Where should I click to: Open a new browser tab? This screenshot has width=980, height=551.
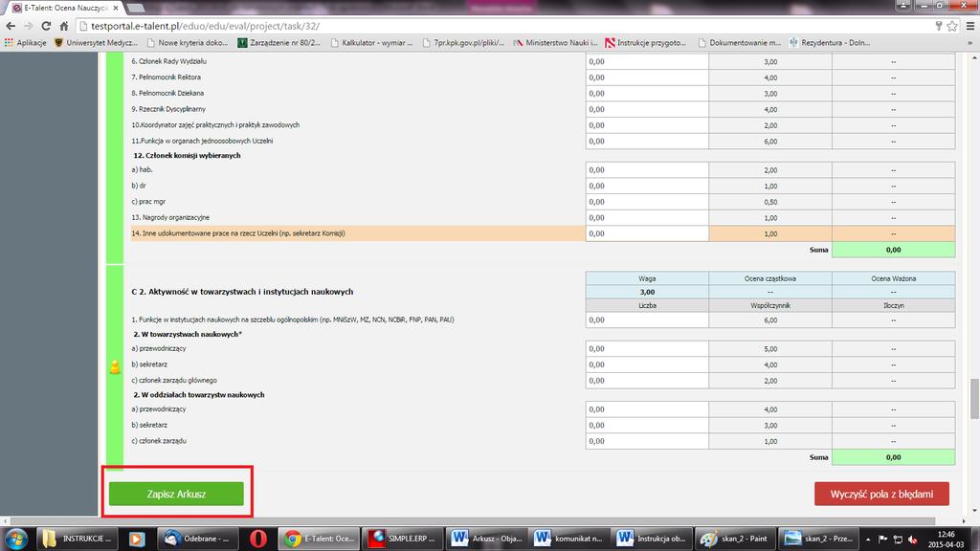pyautogui.click(x=136, y=8)
